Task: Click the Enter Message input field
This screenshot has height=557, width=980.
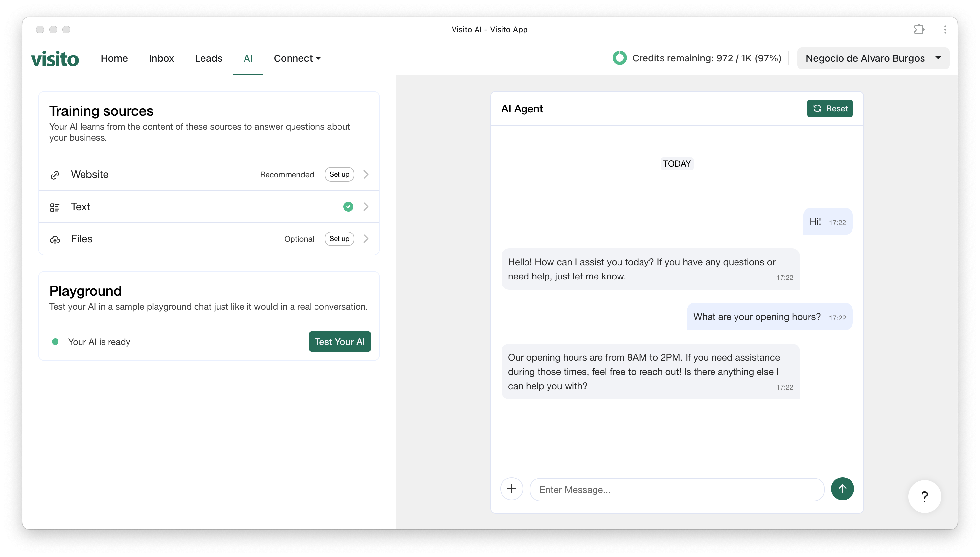Action: click(676, 489)
